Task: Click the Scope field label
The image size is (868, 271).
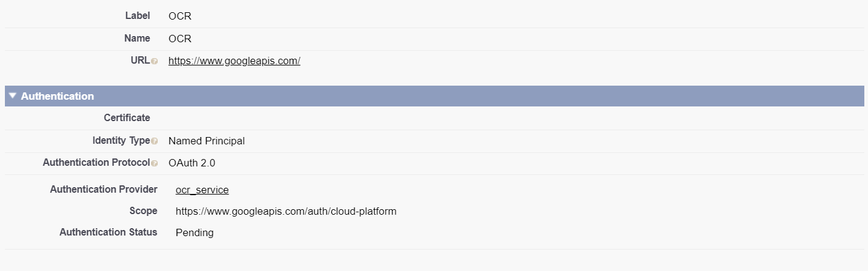Action: [143, 211]
